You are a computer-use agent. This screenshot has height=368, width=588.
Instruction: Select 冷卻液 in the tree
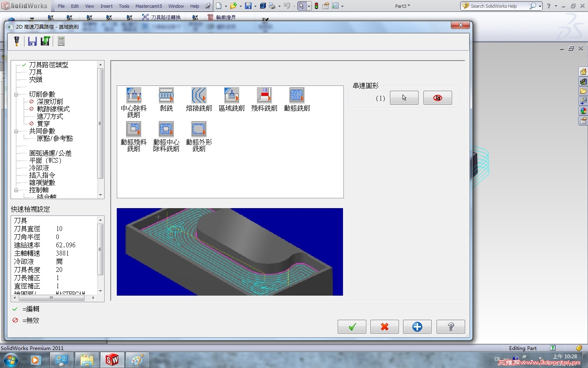click(39, 168)
